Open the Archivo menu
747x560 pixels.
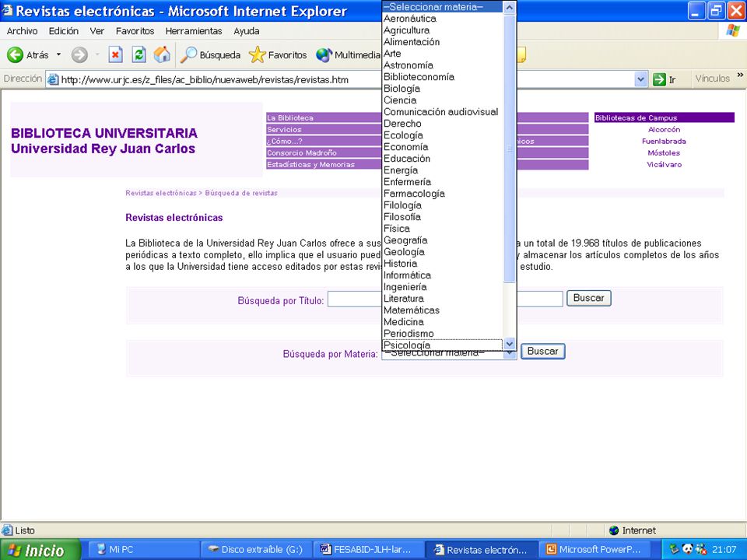coord(22,31)
